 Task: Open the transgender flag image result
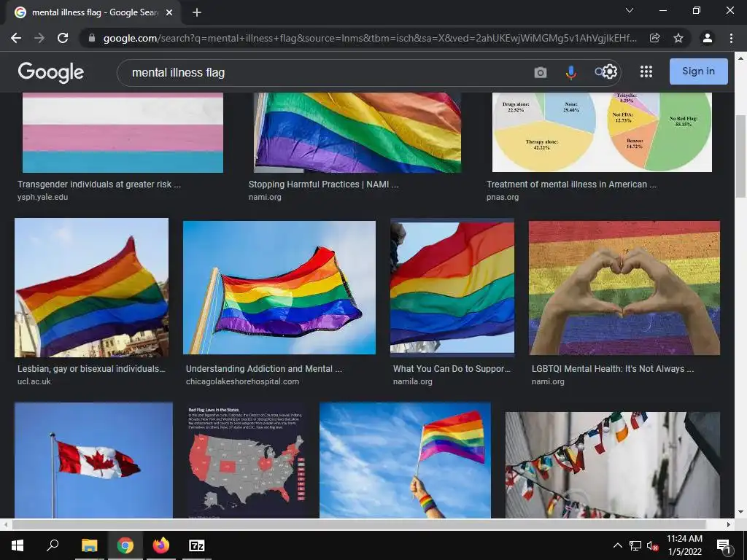[123, 133]
